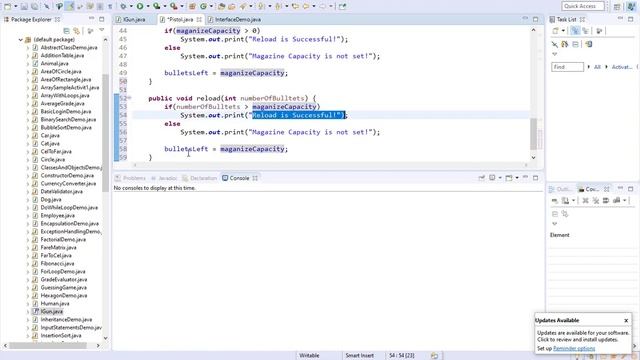
Task: Toggle Categorized presentation in Task List
Action: pyautogui.click(x=575, y=31)
